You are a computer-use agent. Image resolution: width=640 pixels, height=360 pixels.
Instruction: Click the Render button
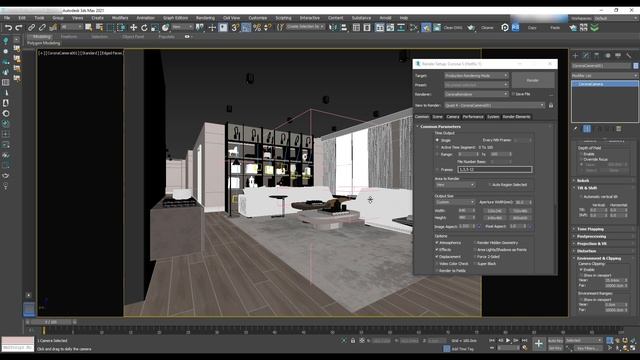533,80
